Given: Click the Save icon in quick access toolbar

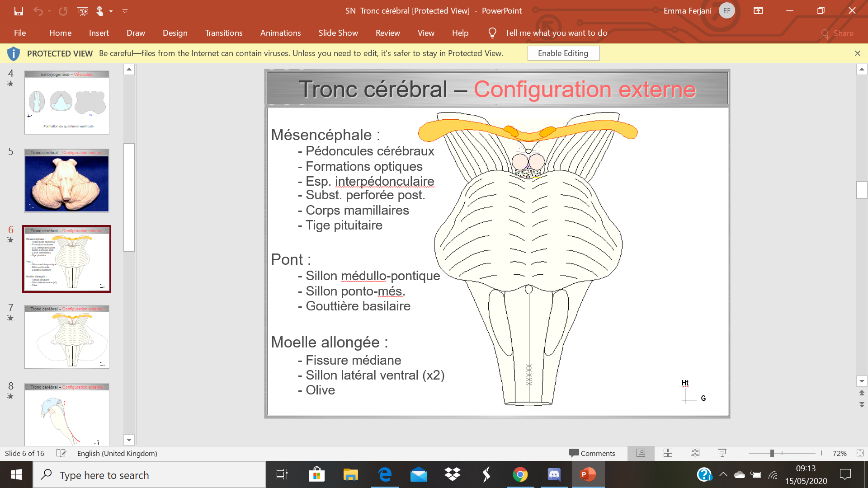Looking at the screenshot, I should click(x=19, y=11).
